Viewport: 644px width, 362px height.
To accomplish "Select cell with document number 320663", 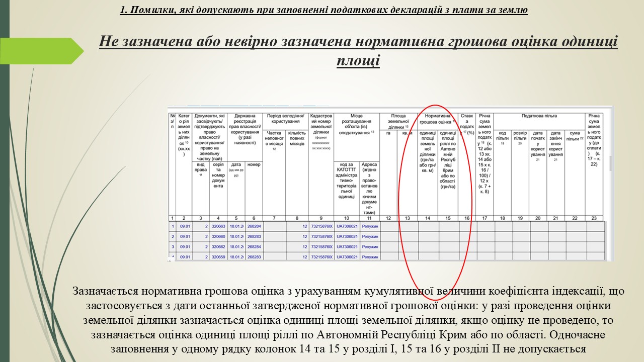I will 218,226.
